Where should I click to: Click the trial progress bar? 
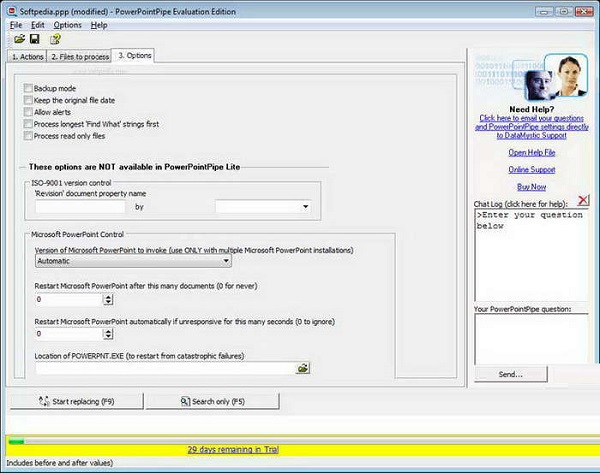point(302,442)
